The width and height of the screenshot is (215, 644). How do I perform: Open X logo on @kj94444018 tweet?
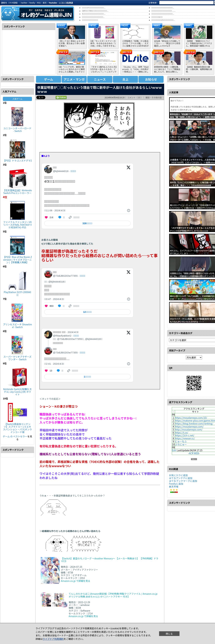128,168
